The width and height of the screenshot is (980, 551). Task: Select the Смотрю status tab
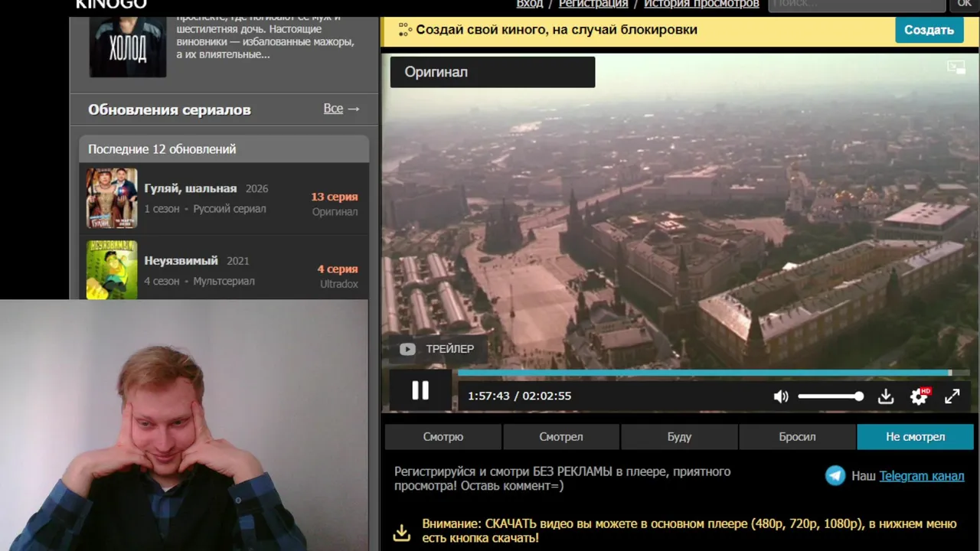443,437
